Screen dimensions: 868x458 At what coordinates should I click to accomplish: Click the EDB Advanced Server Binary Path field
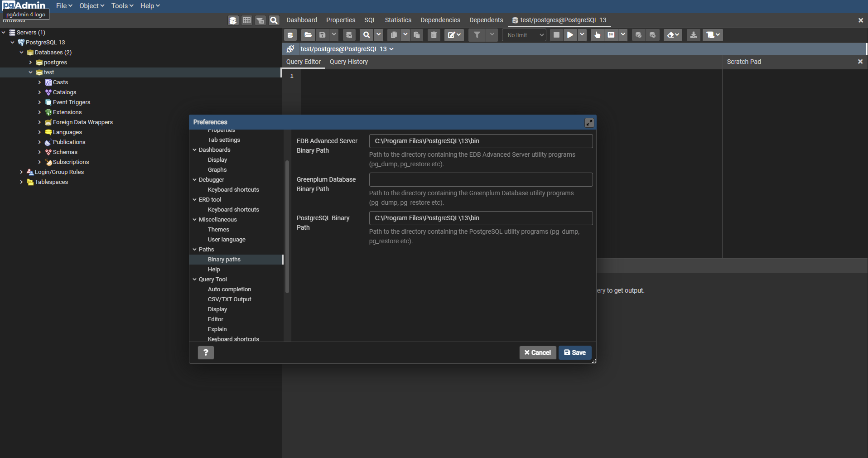(481, 141)
